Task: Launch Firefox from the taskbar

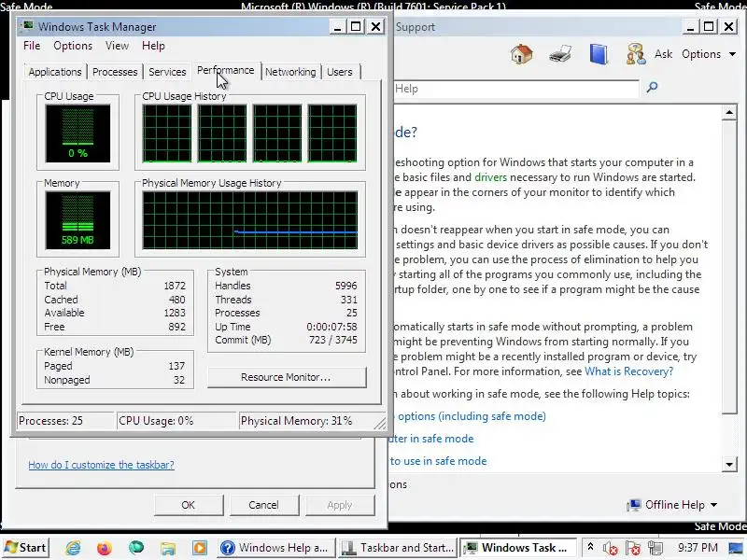Action: pyautogui.click(x=105, y=548)
